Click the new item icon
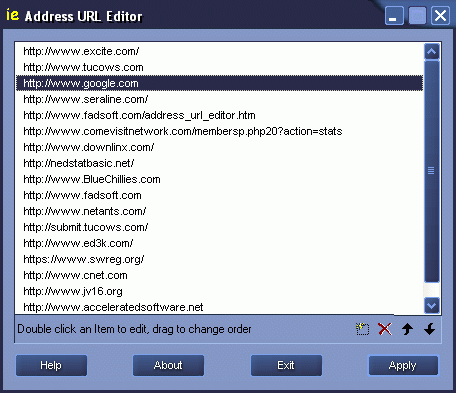 (x=362, y=329)
